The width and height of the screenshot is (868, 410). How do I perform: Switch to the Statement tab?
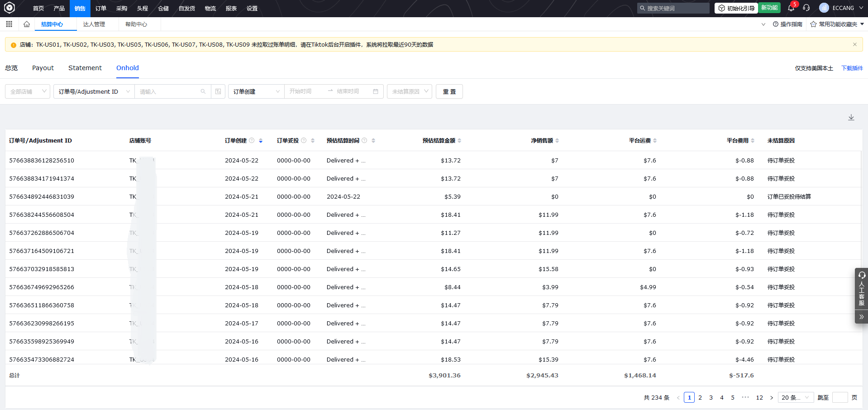(85, 68)
